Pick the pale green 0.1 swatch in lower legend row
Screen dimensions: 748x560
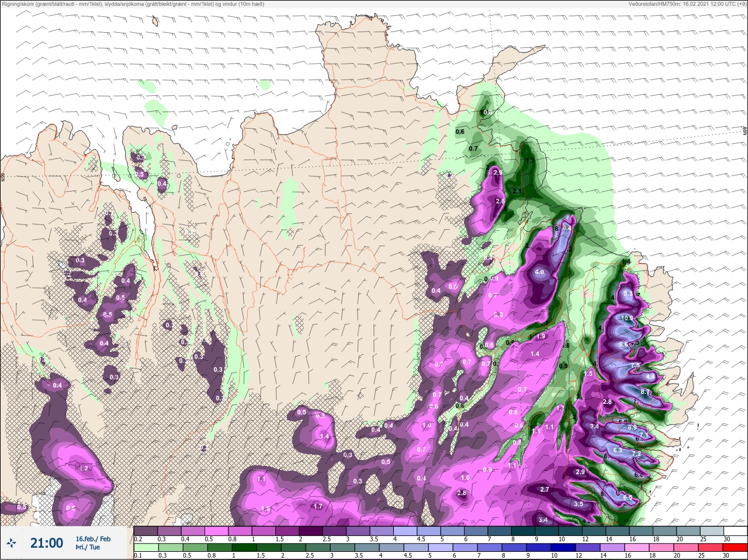pyautogui.click(x=145, y=548)
